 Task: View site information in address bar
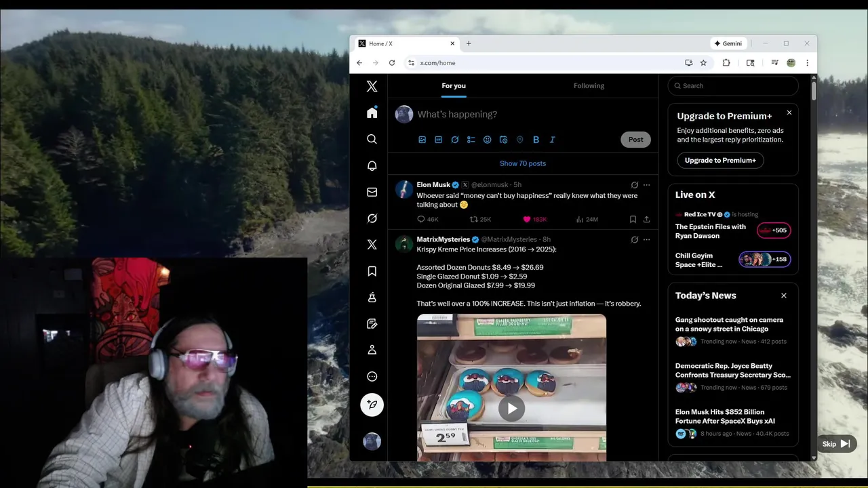coord(411,62)
